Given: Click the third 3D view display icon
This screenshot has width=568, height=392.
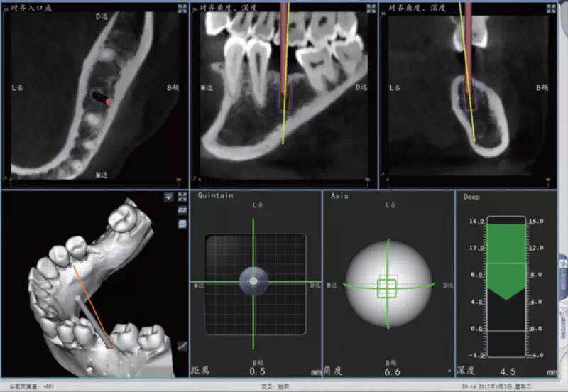Looking at the screenshot, I should click(x=182, y=223).
